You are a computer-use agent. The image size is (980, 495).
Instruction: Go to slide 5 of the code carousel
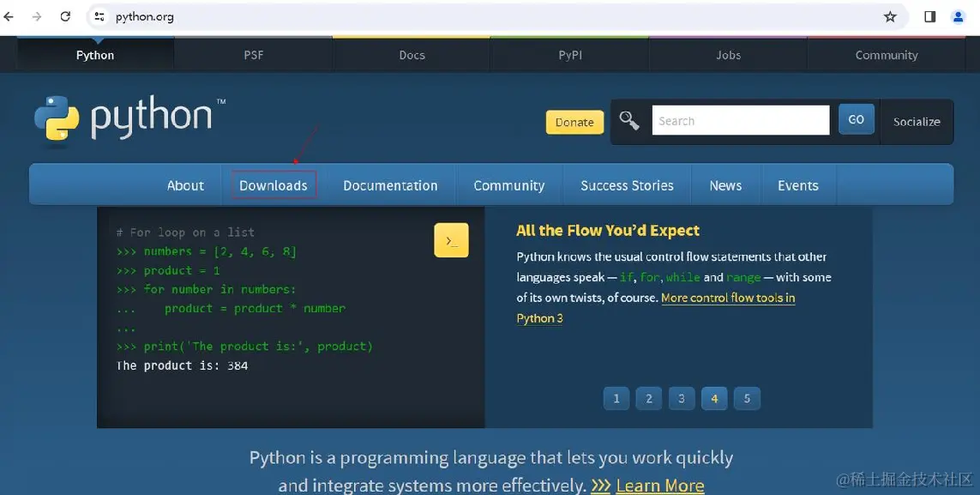click(747, 399)
